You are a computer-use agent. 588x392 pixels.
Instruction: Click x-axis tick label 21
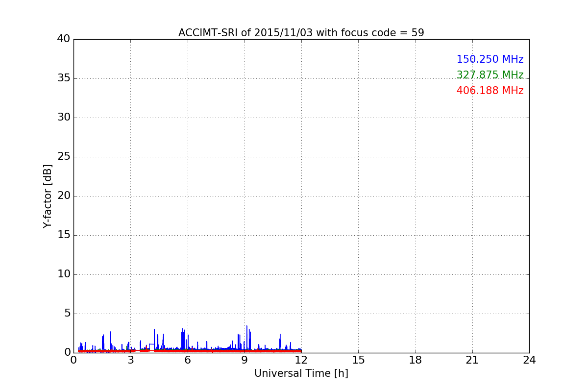pyautogui.click(x=472, y=360)
